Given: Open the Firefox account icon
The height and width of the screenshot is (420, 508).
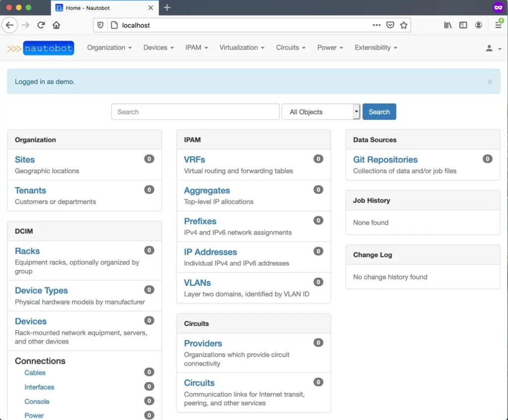Looking at the screenshot, I should coord(479,25).
